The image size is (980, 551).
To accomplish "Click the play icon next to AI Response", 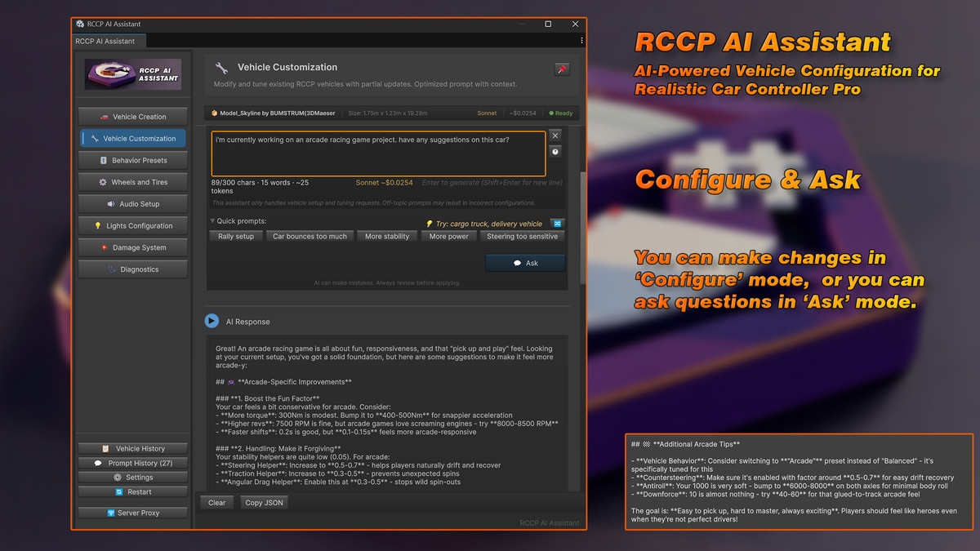I will point(212,320).
